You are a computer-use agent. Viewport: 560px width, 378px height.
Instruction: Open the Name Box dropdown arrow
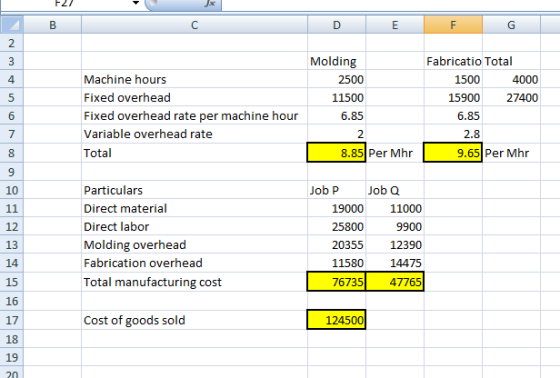pyautogui.click(x=135, y=4)
